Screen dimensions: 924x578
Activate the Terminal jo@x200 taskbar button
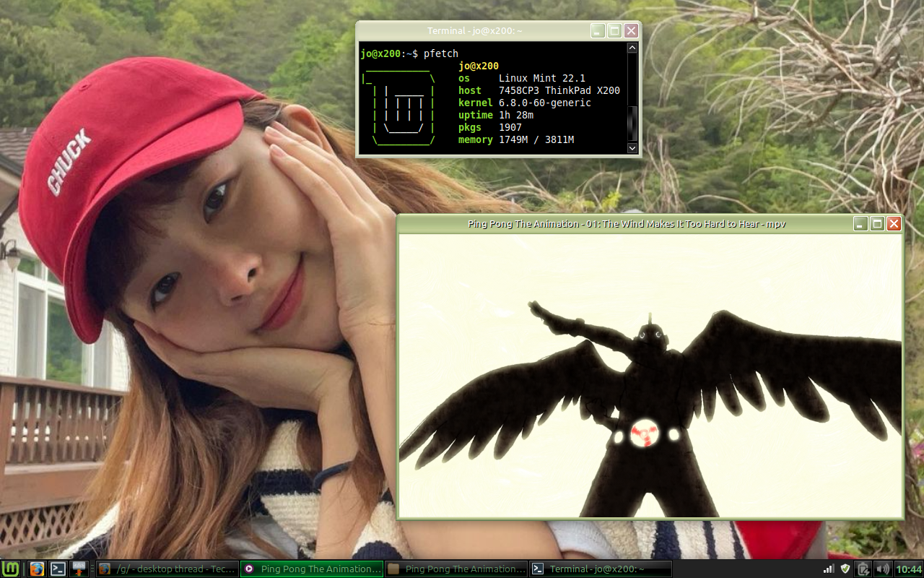[600, 569]
